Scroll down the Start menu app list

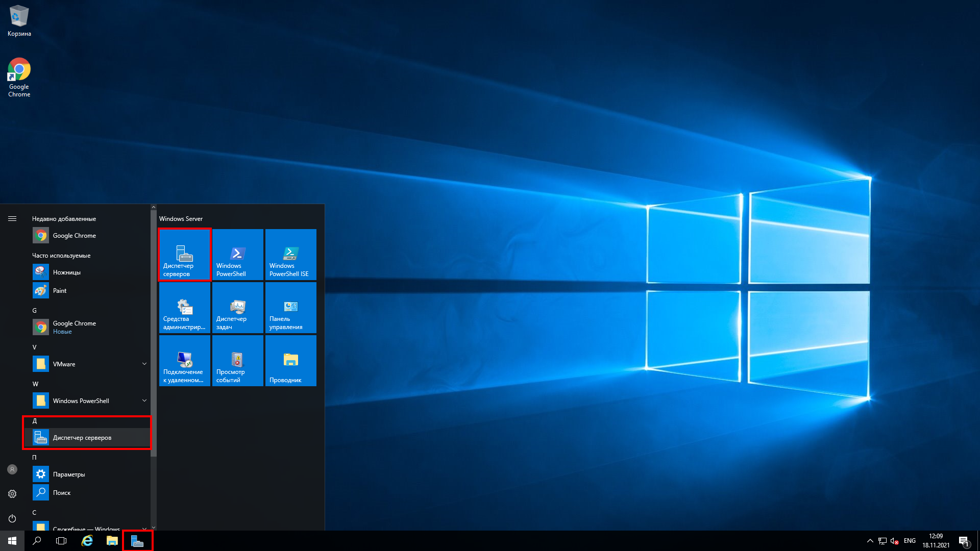click(x=154, y=527)
